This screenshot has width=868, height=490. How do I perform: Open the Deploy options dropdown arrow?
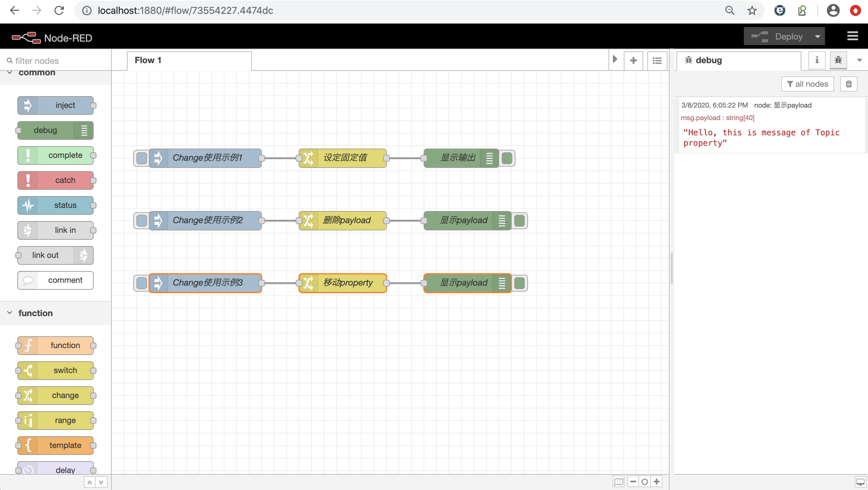(x=818, y=36)
